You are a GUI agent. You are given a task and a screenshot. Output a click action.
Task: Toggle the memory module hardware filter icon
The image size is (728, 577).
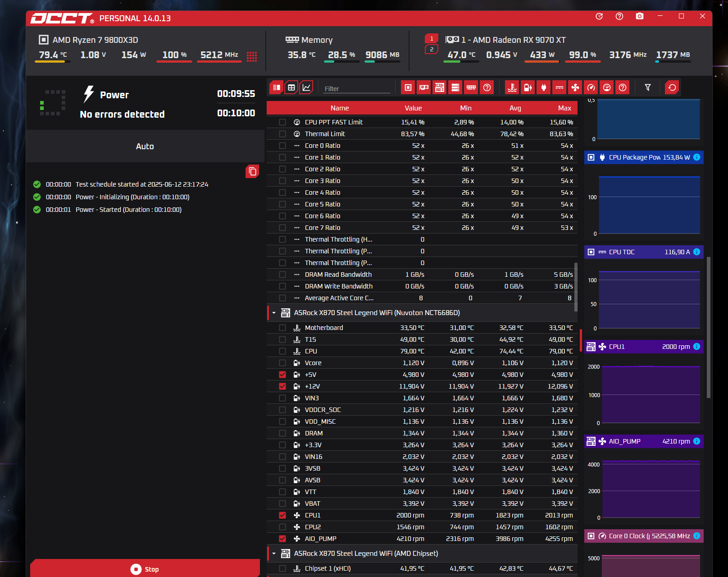(471, 87)
